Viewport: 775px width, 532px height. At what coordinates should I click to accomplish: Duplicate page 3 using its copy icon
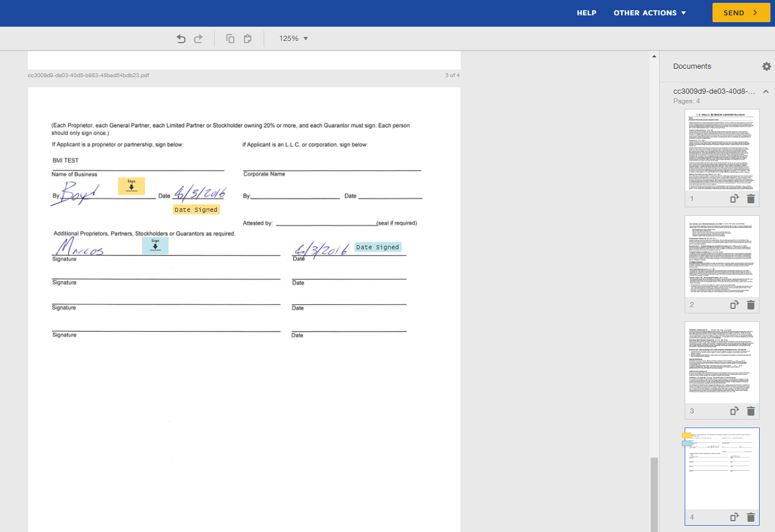tap(734, 410)
